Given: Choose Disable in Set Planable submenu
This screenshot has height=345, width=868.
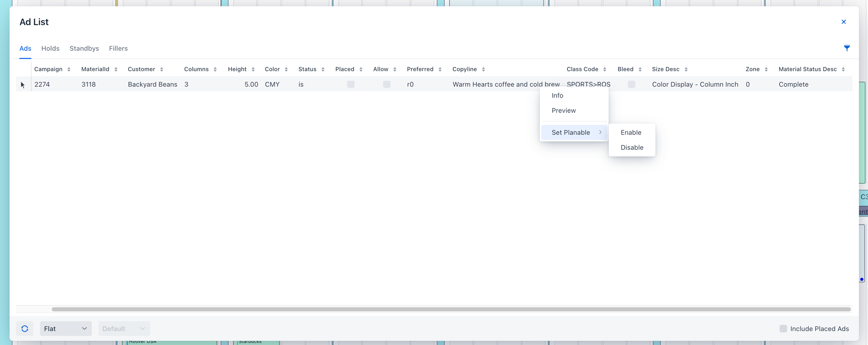Looking at the screenshot, I should [x=632, y=147].
